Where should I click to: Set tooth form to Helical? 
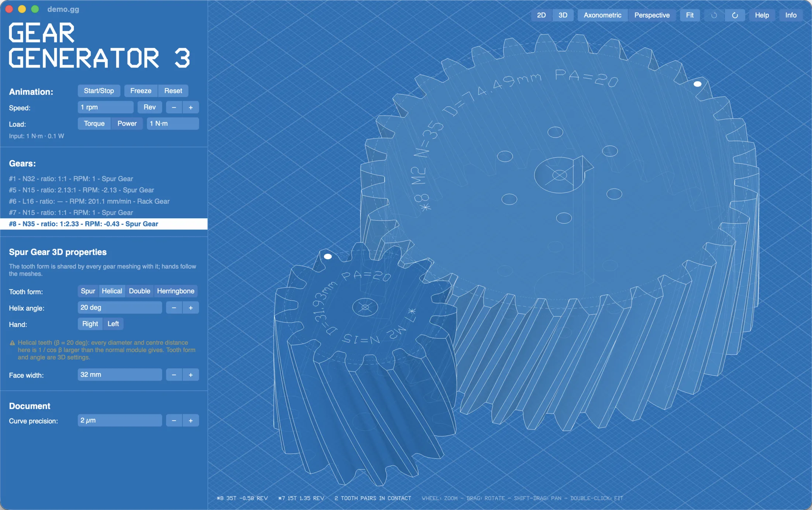click(112, 291)
